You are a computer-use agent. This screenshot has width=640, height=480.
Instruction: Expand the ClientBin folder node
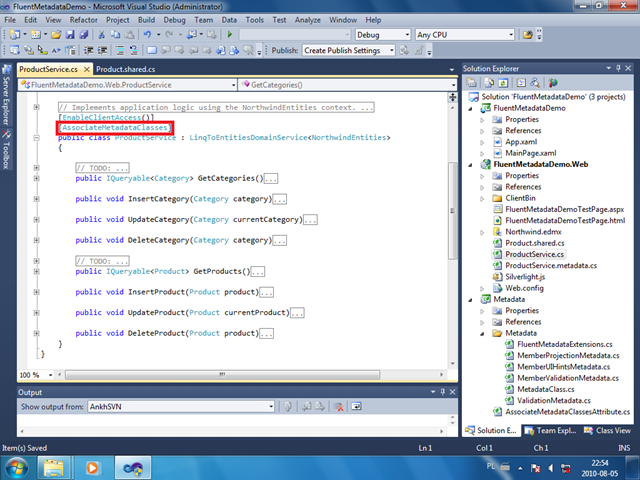[482, 198]
